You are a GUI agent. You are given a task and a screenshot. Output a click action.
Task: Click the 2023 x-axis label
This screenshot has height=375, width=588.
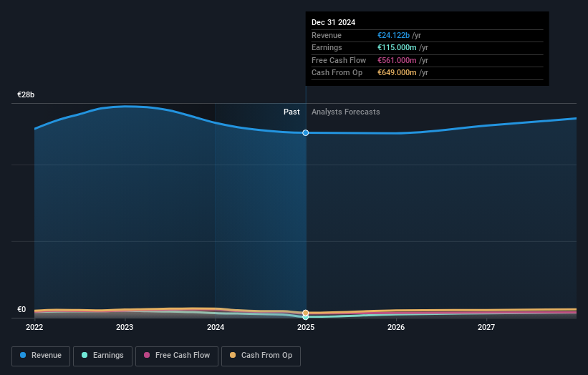coord(125,327)
